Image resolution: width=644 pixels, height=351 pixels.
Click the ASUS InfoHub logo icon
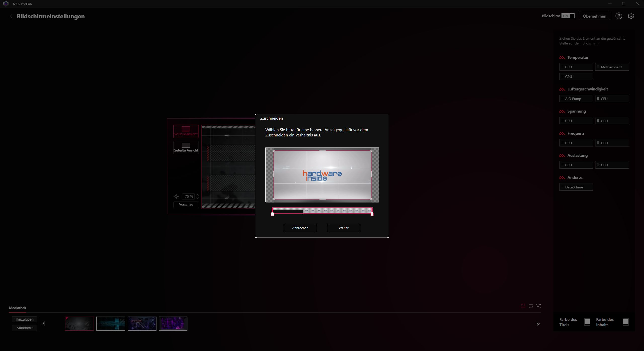click(x=6, y=4)
